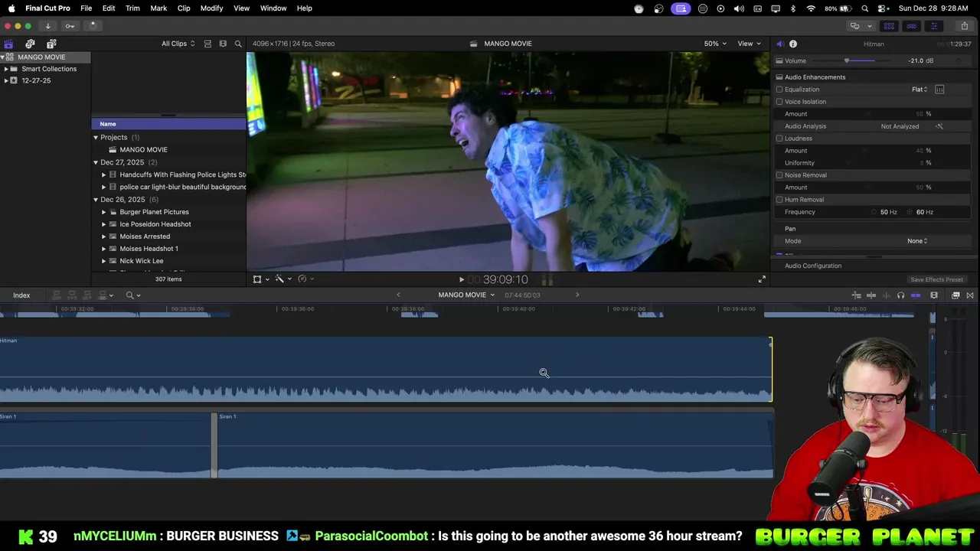This screenshot has height=551, width=980.
Task: Open the MANGO MOVIE timeline dropdown
Action: point(466,295)
